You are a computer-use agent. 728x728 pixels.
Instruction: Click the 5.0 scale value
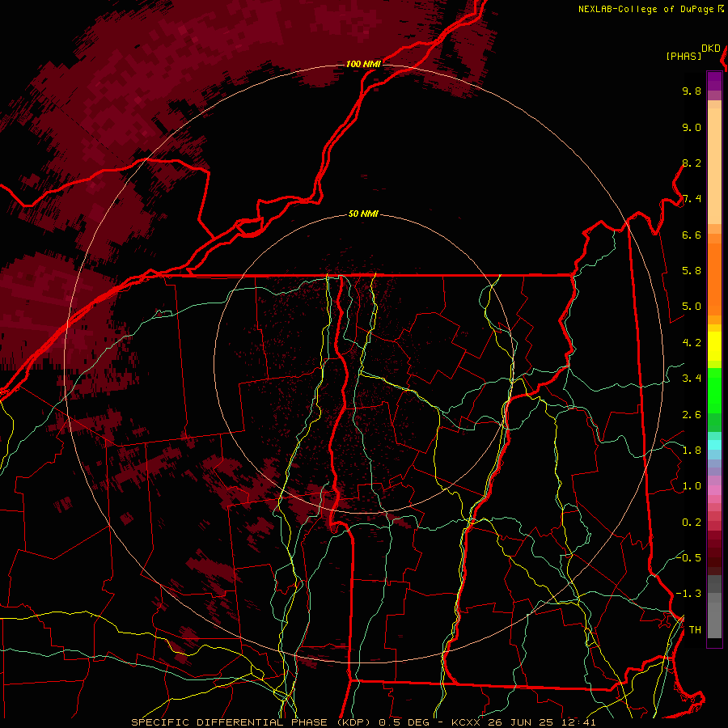(x=692, y=307)
